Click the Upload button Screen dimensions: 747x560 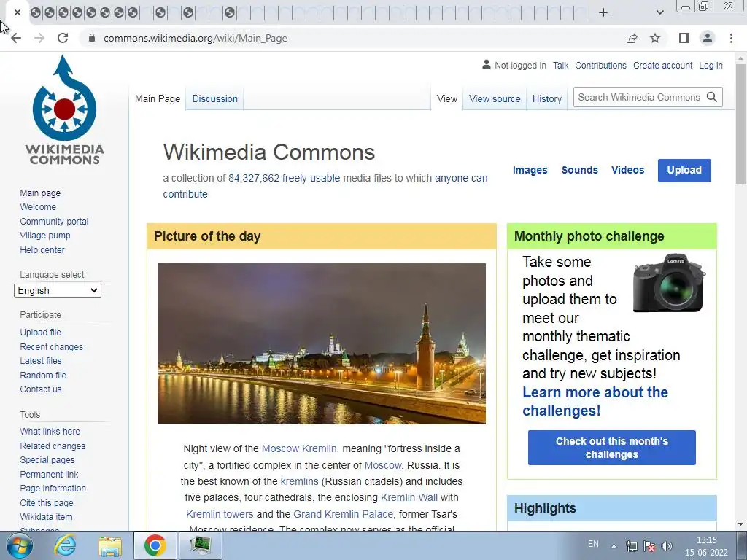[684, 171]
